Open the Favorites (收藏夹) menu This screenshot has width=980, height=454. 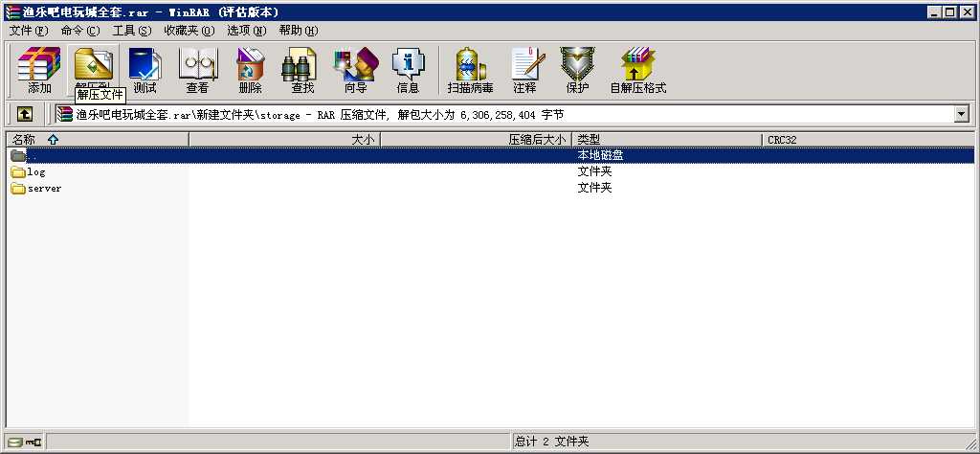coord(189,31)
